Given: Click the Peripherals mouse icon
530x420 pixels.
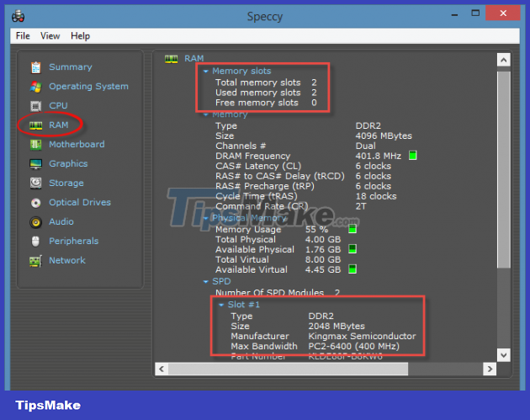Looking at the screenshot, I should pos(35,242).
